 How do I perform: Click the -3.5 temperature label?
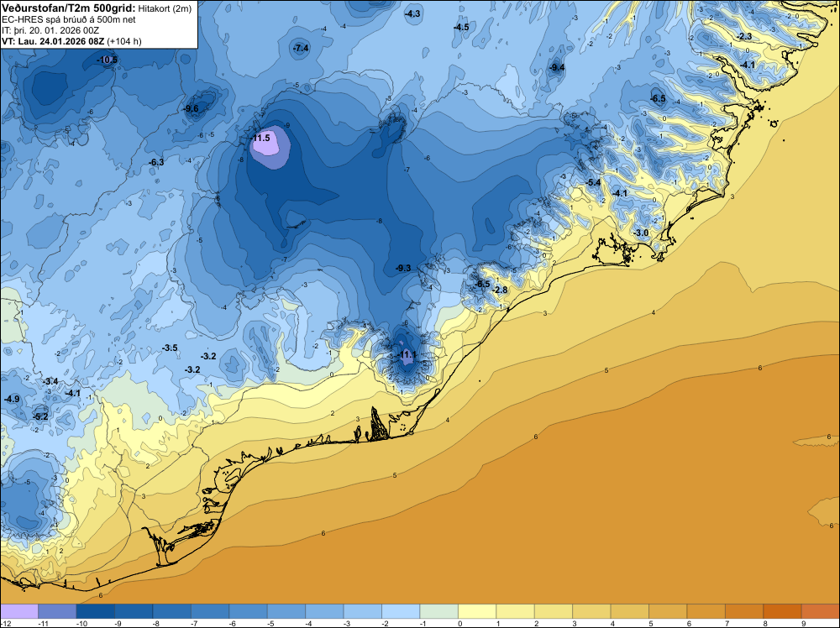pos(170,348)
